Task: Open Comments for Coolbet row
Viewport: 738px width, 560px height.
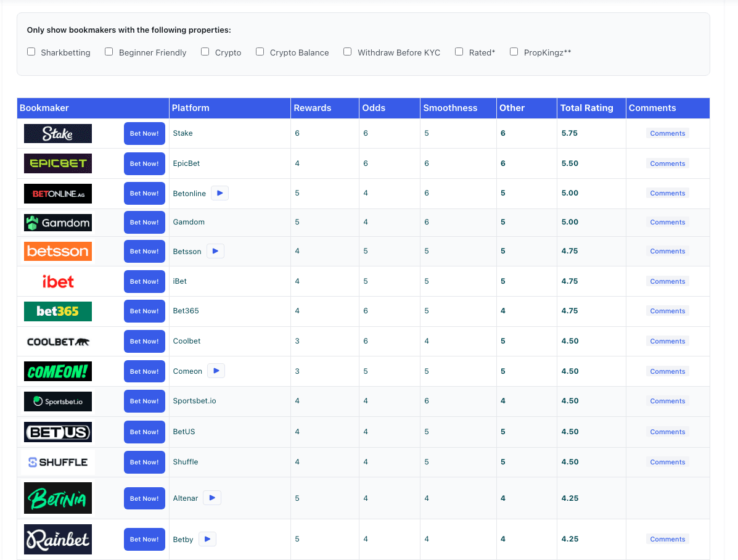Action: 667,341
